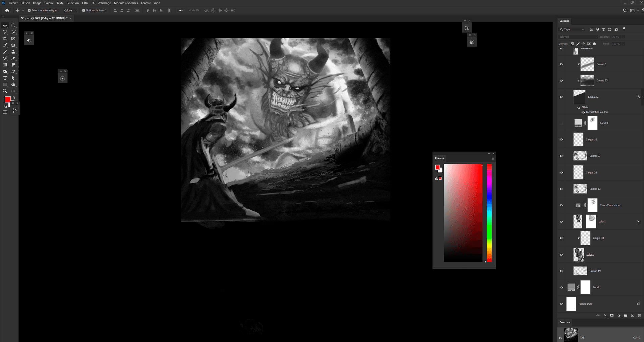Toggle Incrustation couleur effect visibility

[x=583, y=112]
